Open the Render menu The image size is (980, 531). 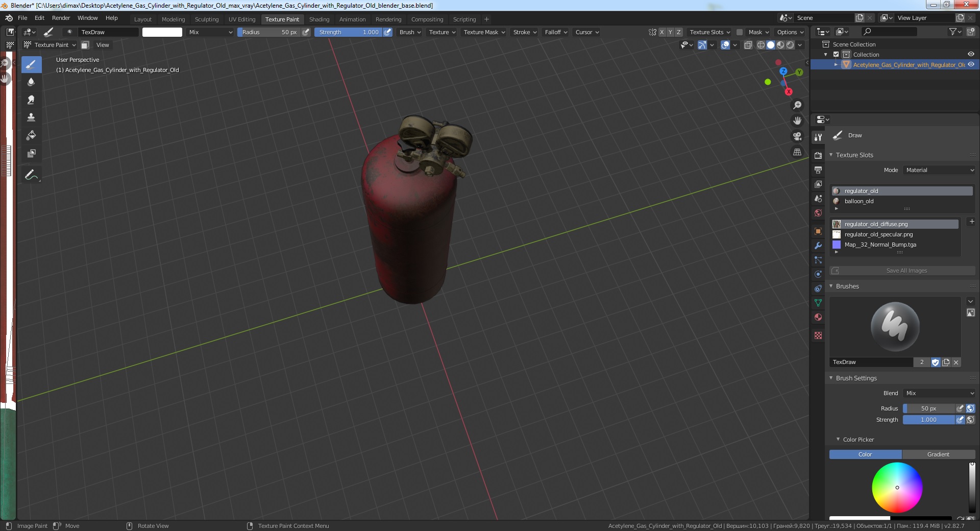coord(61,18)
